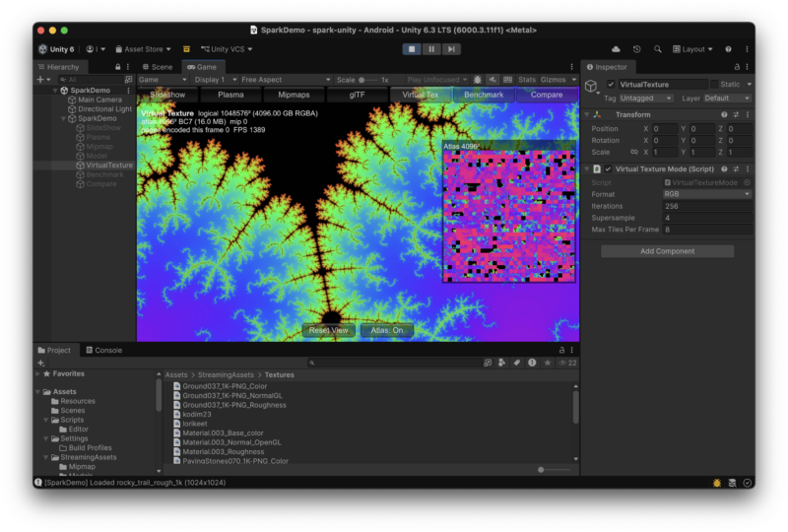Viewport: 788px width, 532px height.
Task: Click the Iterations field showing 256
Action: click(x=706, y=206)
